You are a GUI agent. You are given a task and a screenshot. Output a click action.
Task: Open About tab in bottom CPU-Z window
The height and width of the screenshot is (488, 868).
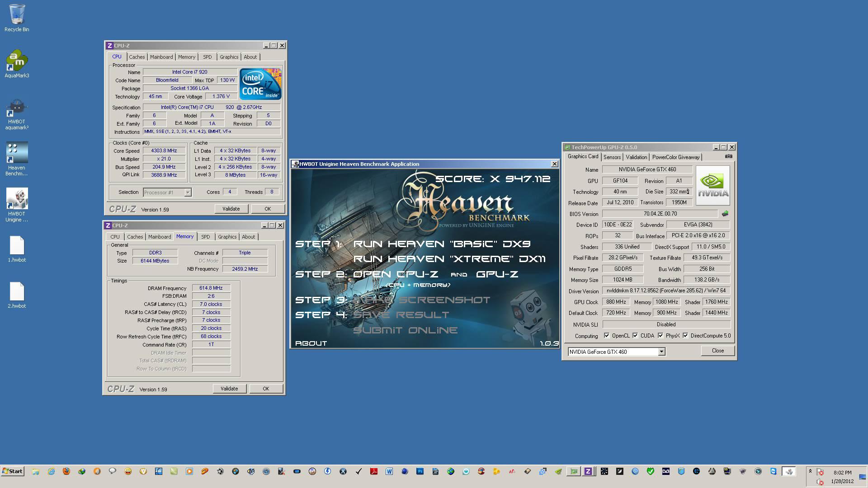click(248, 237)
